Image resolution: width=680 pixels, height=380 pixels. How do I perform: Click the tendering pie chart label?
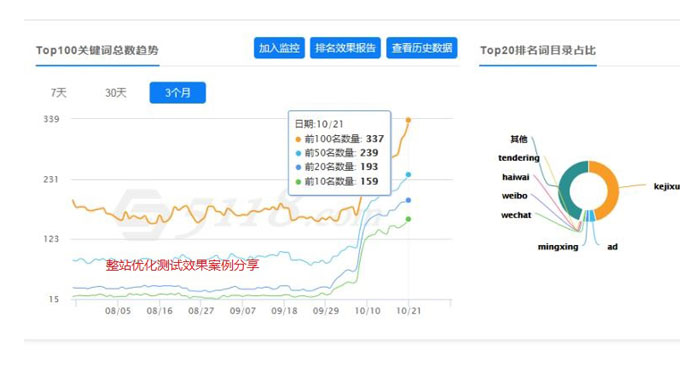click(519, 158)
